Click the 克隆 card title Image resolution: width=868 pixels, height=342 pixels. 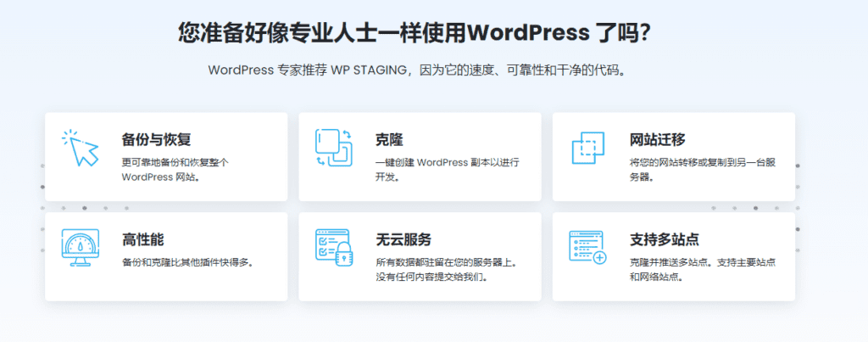pyautogui.click(x=389, y=140)
